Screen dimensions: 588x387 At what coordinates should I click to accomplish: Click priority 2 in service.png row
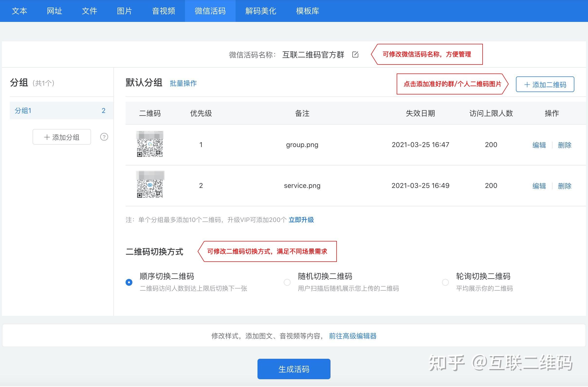click(201, 185)
